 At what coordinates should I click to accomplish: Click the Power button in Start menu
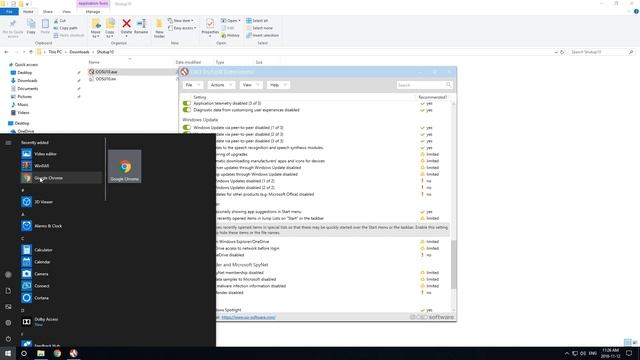pyautogui.click(x=8, y=338)
